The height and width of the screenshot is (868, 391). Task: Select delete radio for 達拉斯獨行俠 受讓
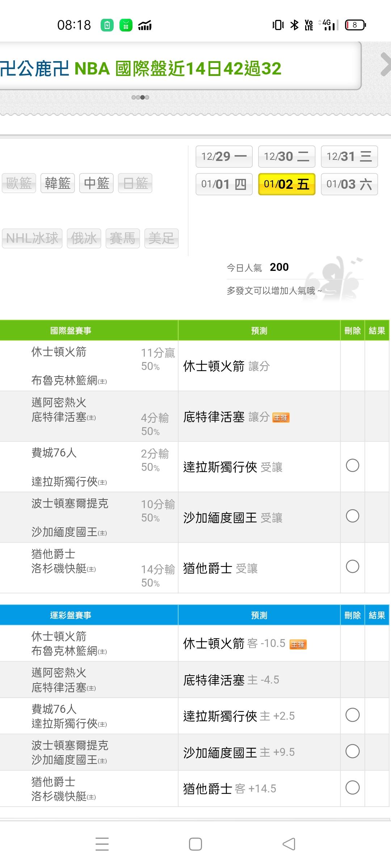(x=353, y=465)
